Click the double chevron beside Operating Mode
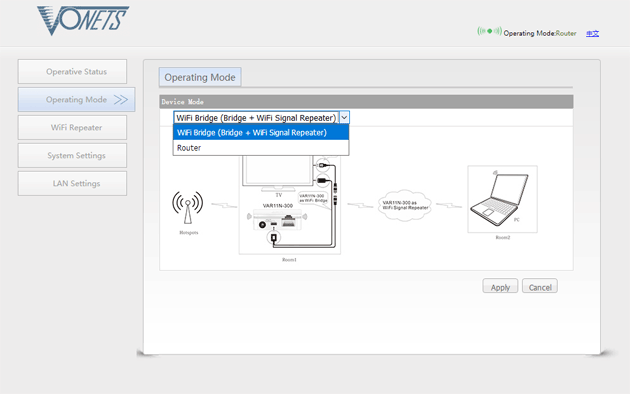Image resolution: width=630 pixels, height=394 pixels. point(121,100)
